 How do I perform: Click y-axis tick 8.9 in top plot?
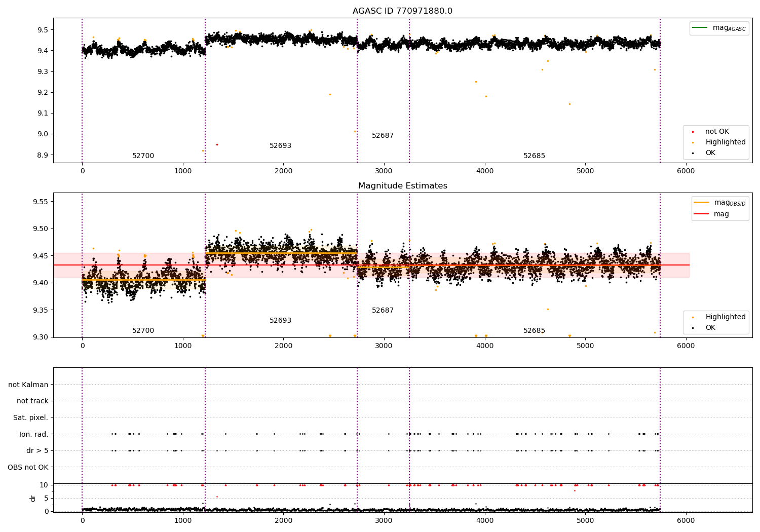(43, 155)
